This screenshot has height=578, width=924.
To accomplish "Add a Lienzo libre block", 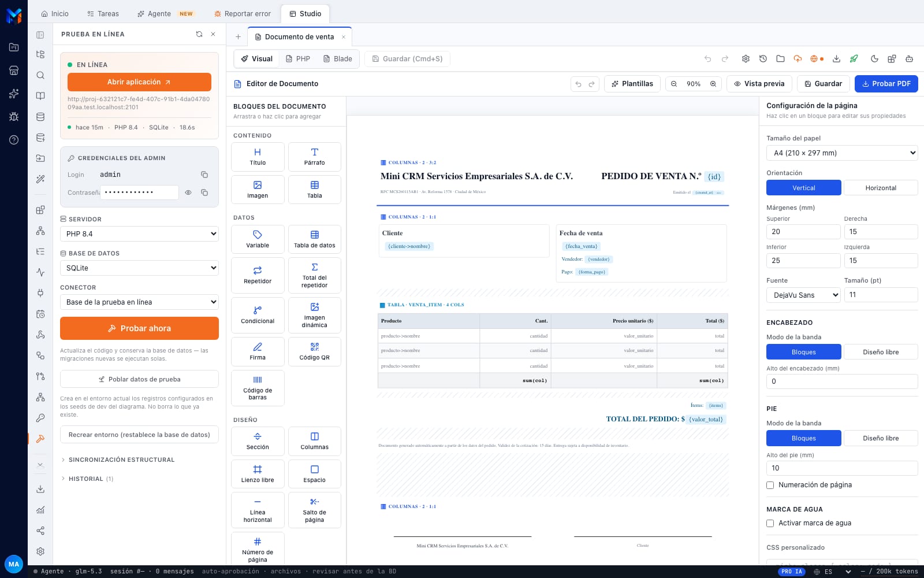I will click(258, 474).
